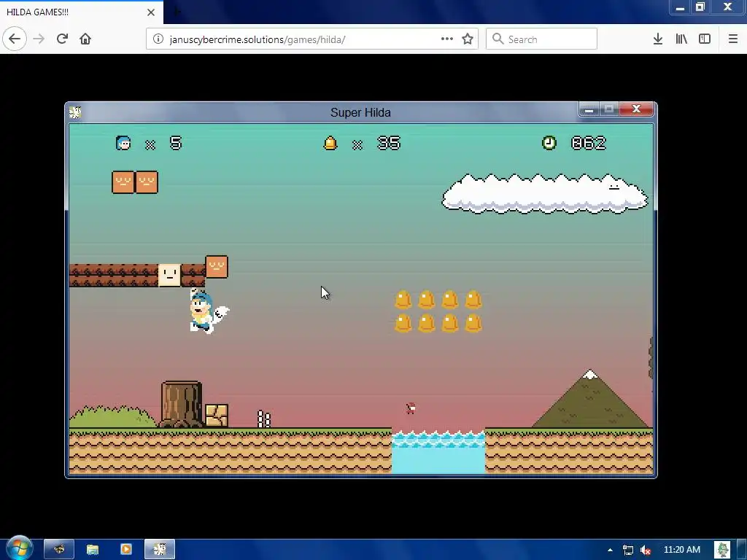Screen dimensions: 747x560
Task: Click the clock timer icon in HUD
Action: pos(549,142)
